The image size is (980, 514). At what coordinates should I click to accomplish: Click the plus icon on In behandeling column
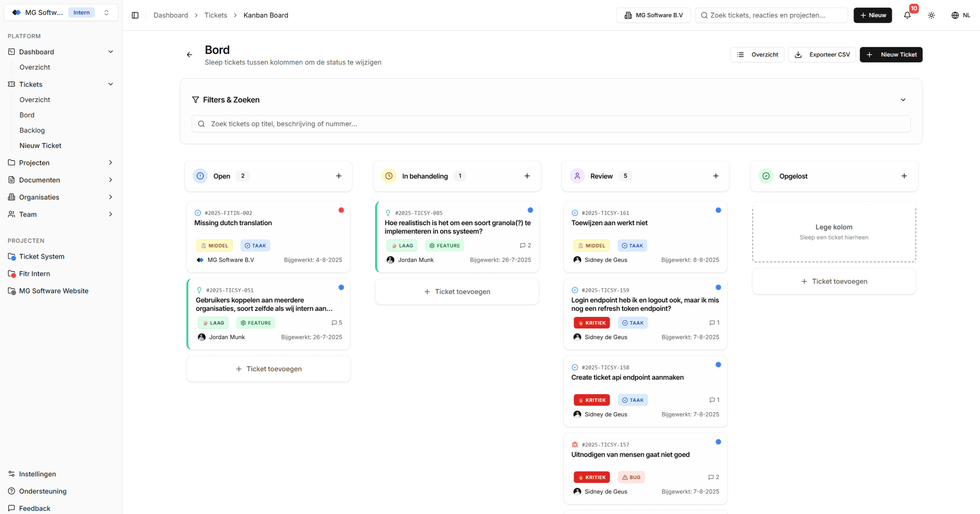(527, 175)
